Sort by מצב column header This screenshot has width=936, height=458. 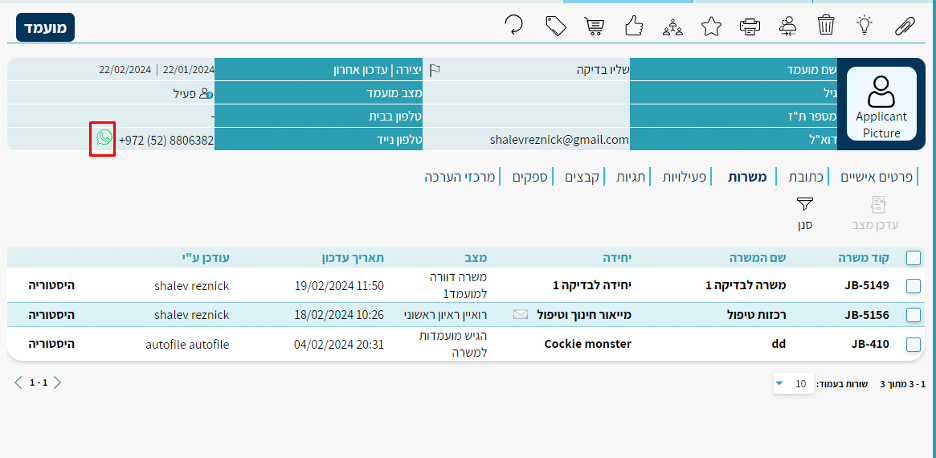pyautogui.click(x=476, y=258)
